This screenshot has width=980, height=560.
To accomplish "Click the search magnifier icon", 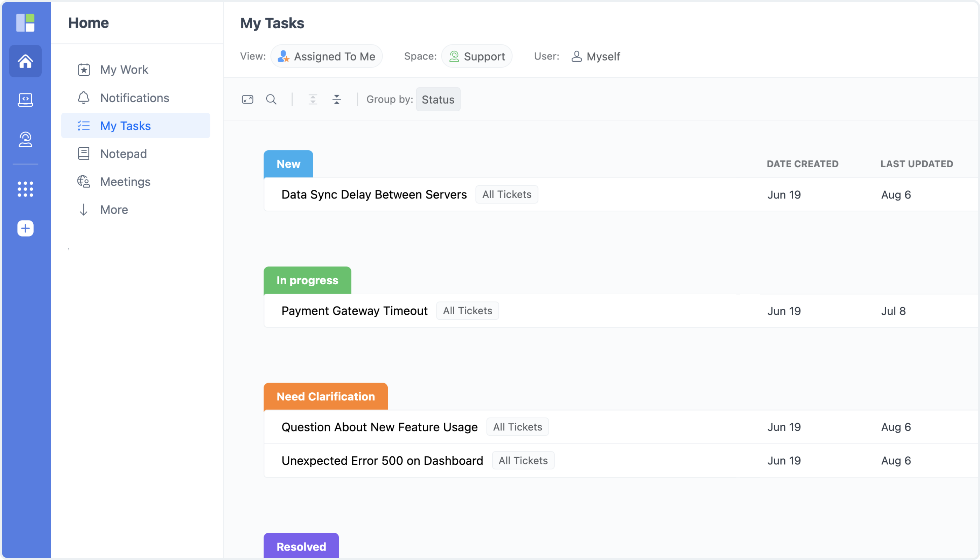I will [271, 100].
